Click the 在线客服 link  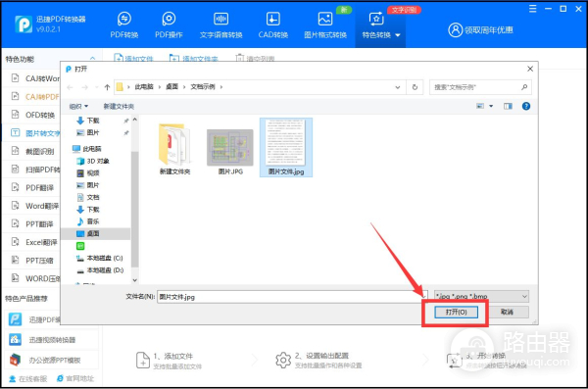[x=28, y=379]
